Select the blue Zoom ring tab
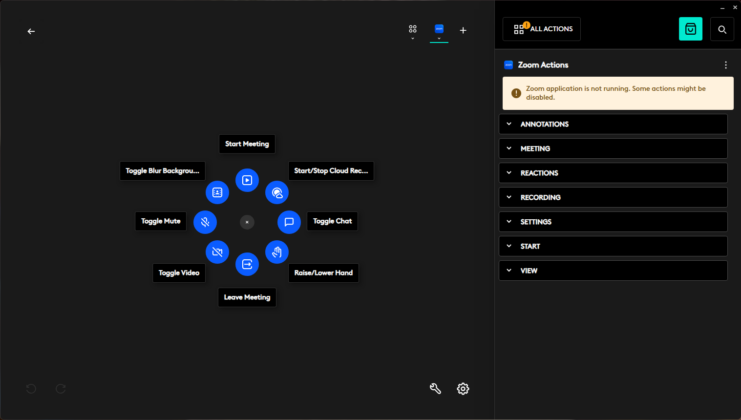Screen dimensions: 741x420 [x=439, y=31]
